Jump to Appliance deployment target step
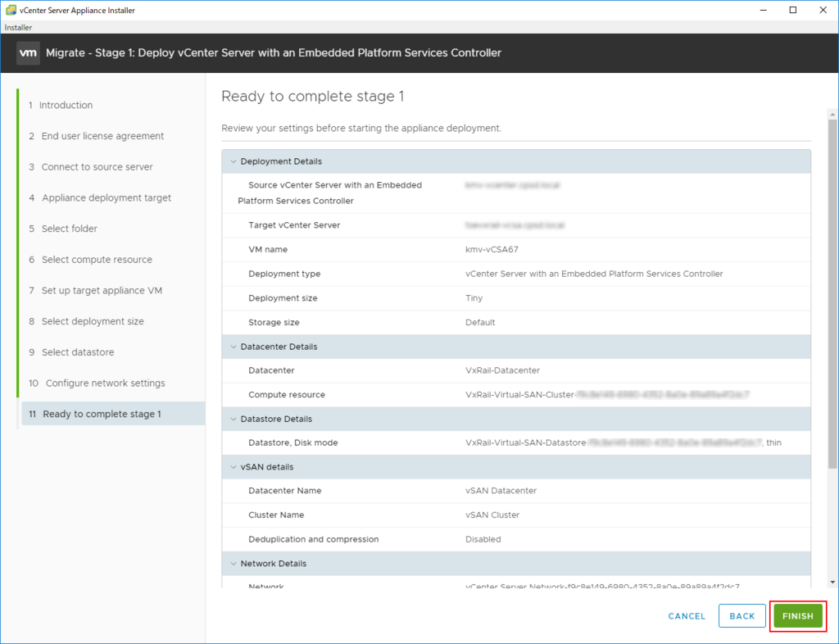The width and height of the screenshot is (839, 644). pos(107,198)
